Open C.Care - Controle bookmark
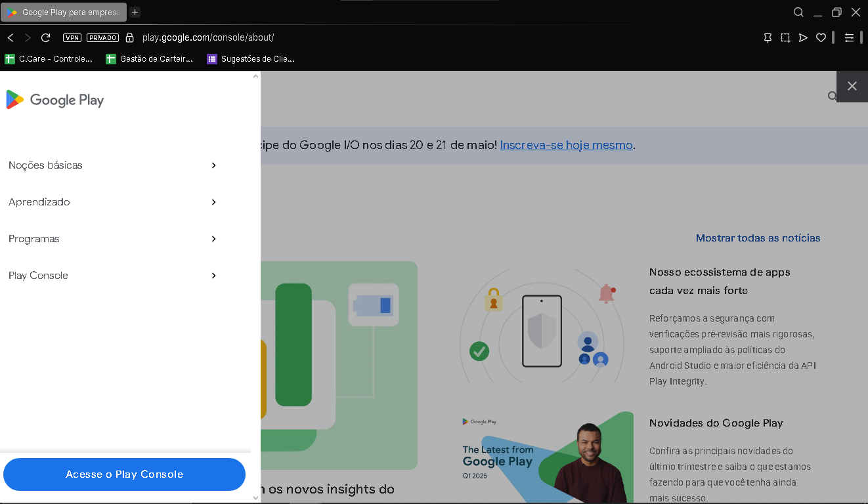This screenshot has width=868, height=504. (49, 59)
